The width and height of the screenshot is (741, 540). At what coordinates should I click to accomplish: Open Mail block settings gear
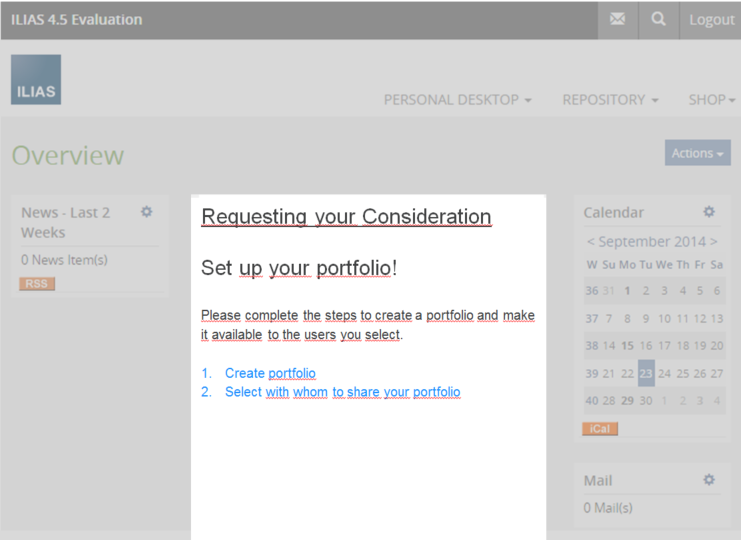click(x=709, y=480)
